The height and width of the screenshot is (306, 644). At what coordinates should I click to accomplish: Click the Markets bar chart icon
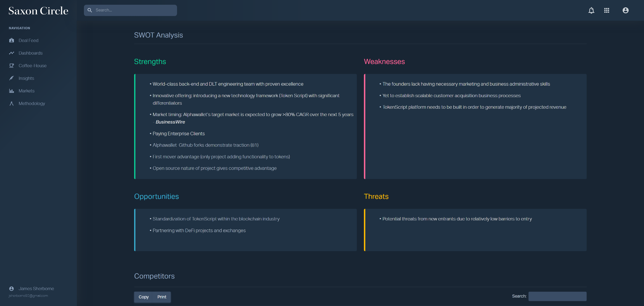(12, 91)
